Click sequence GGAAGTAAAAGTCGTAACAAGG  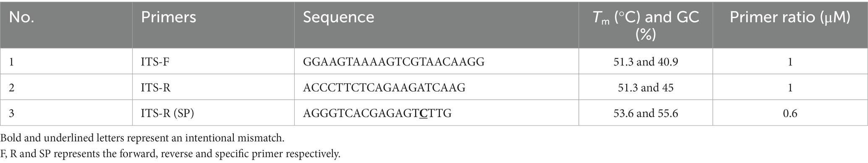(x=394, y=62)
